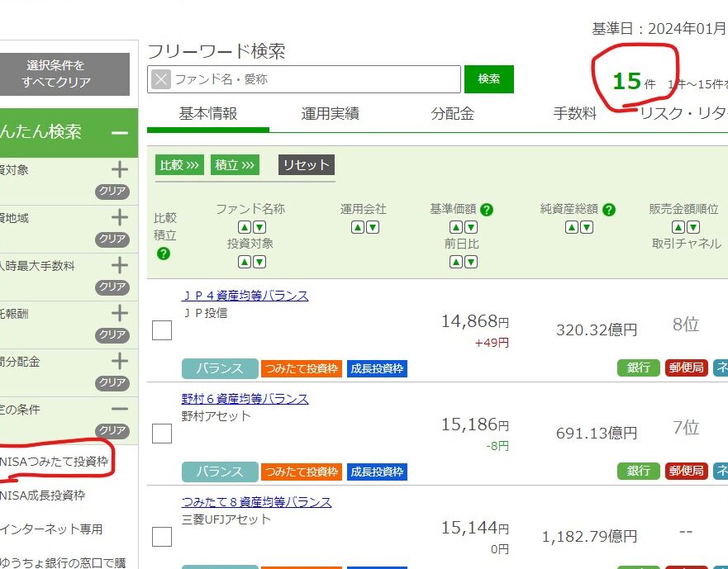Clear the 購入時最大手数料 filter with クリア
The height and width of the screenshot is (569, 728).
coord(112,287)
